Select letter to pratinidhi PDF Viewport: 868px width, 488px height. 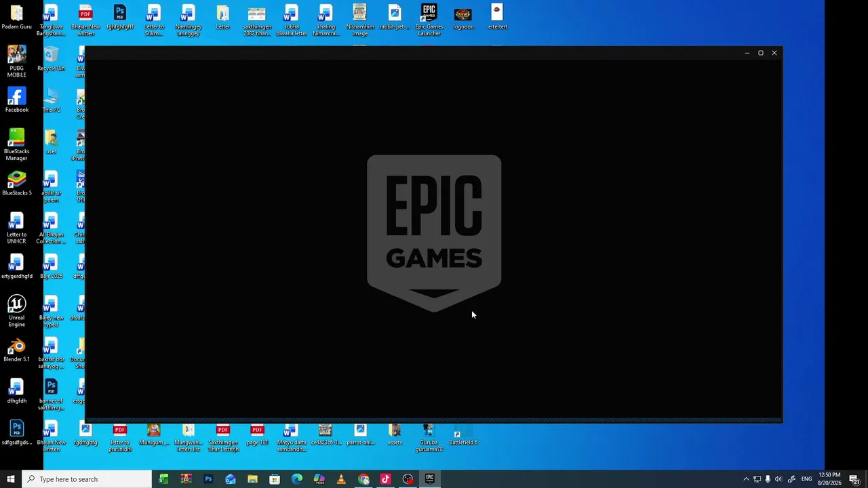click(x=120, y=439)
